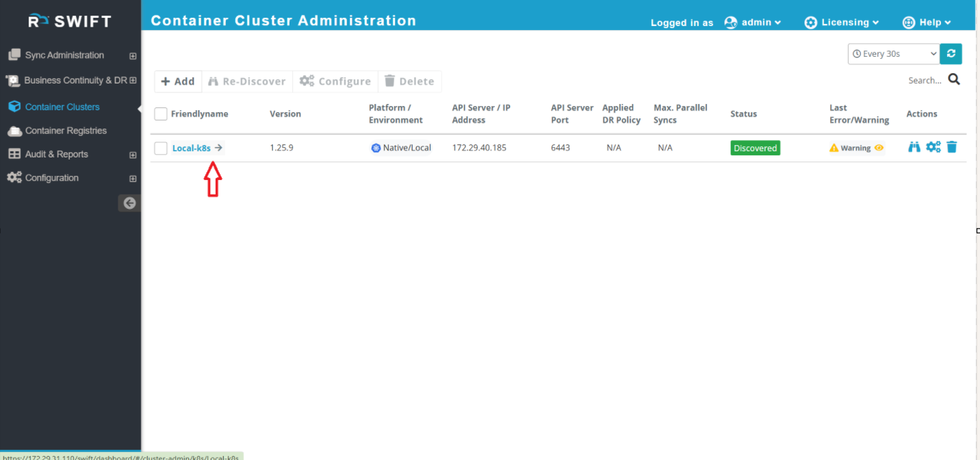This screenshot has width=980, height=460.
Task: Select Container Clusters in sidebar
Action: tap(62, 107)
